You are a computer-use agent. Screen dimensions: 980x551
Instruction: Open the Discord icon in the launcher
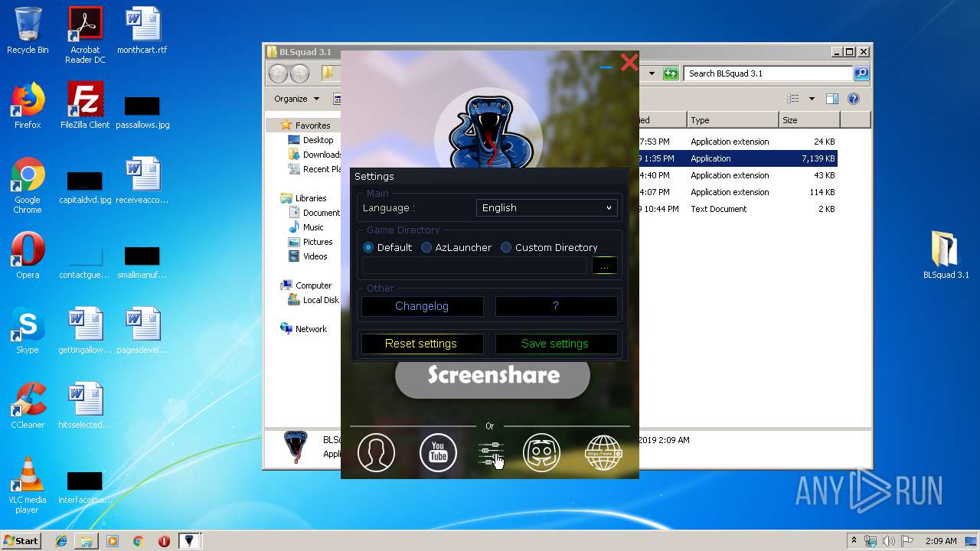point(541,452)
